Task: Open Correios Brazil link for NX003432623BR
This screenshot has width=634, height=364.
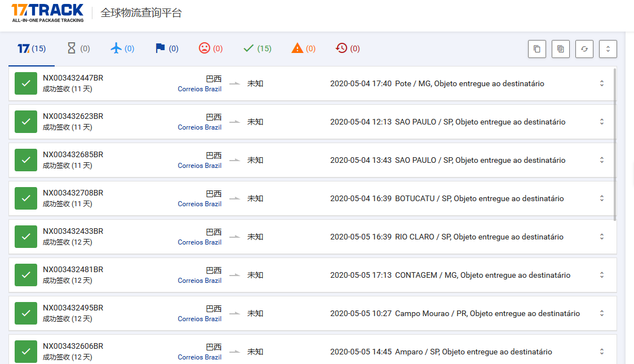Action: (199, 127)
